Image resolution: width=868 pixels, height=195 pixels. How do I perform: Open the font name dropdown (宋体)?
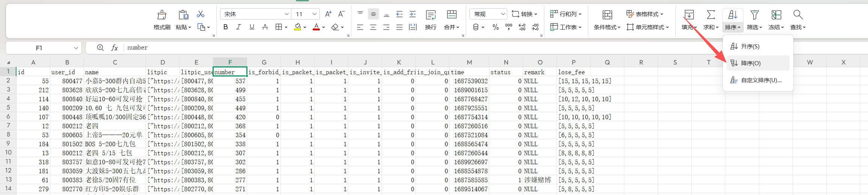click(255, 14)
